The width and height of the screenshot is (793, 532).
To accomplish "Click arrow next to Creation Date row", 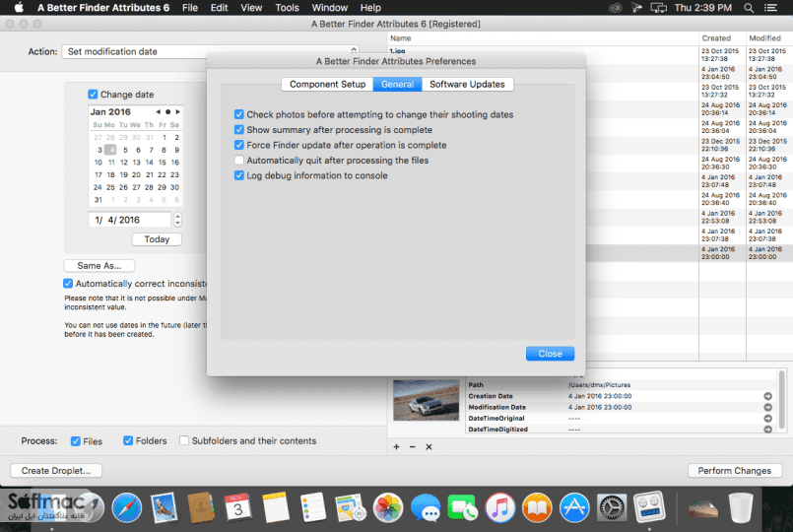I will pyautogui.click(x=767, y=396).
